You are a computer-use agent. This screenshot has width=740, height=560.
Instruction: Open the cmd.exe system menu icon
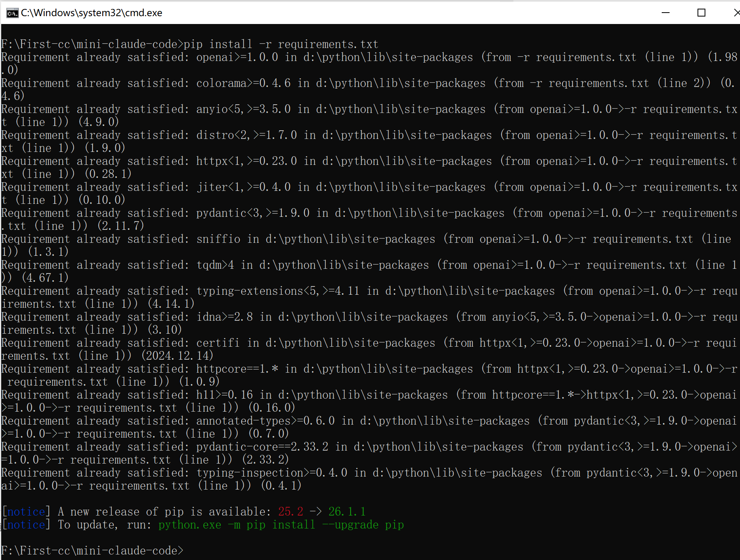pyautogui.click(x=12, y=13)
